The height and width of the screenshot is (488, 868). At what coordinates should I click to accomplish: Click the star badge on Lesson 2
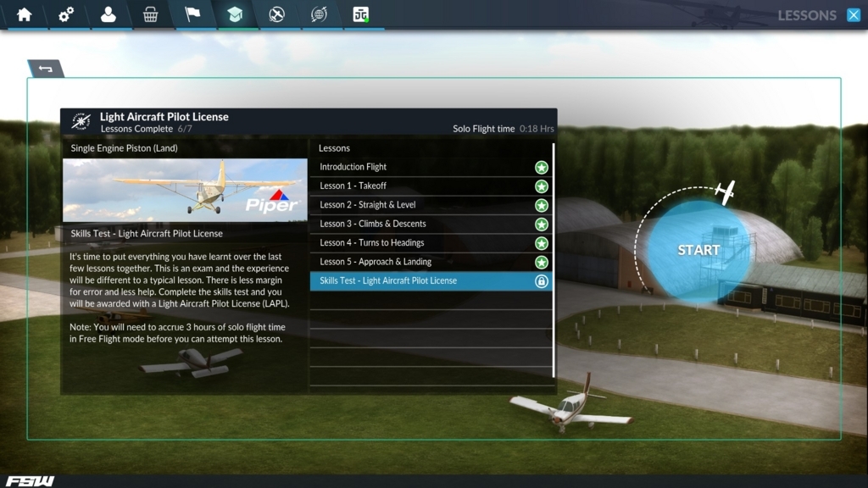coord(542,205)
